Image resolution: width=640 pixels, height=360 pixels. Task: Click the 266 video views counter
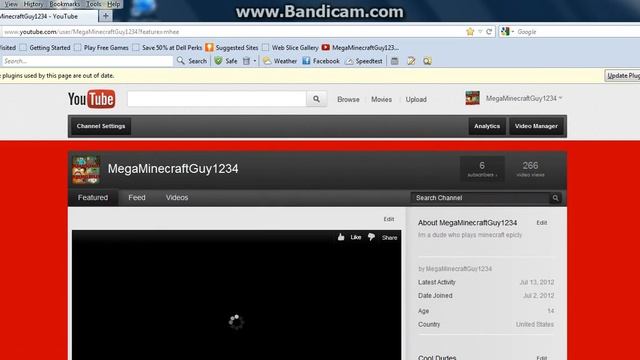click(530, 169)
